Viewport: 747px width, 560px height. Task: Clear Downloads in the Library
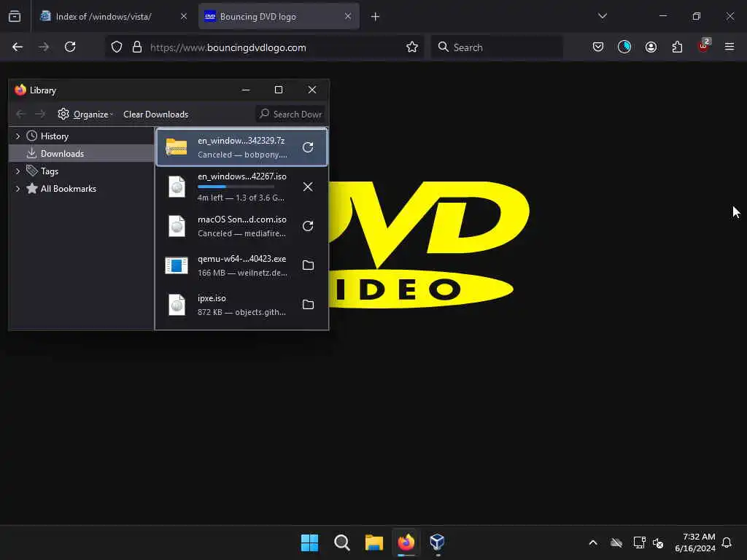click(x=156, y=114)
